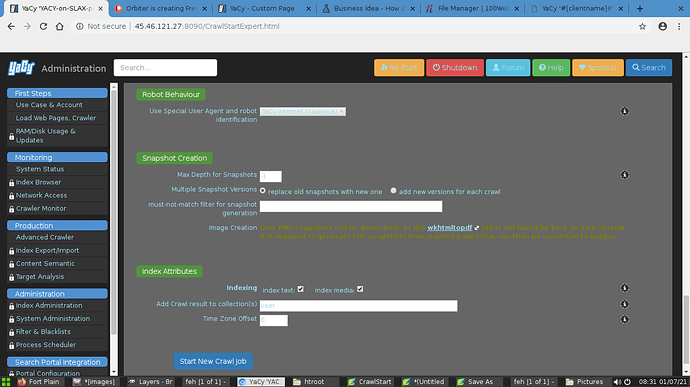Click the Help button

click(x=551, y=68)
